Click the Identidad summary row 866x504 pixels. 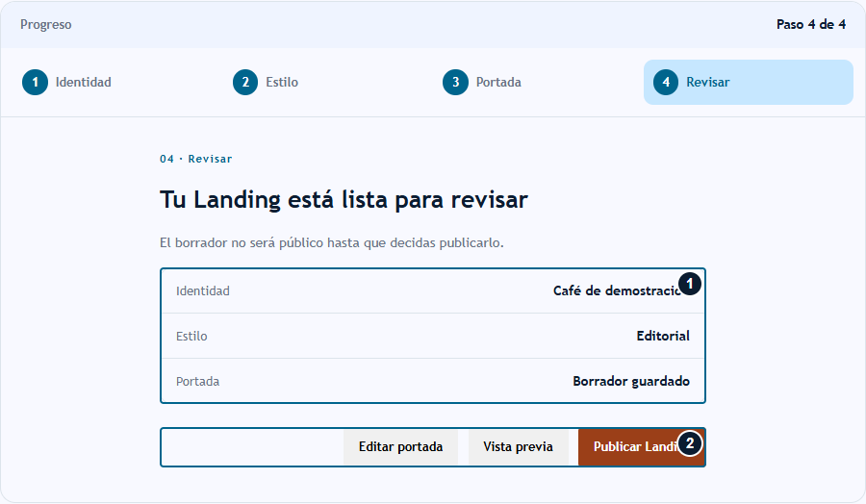click(x=433, y=290)
